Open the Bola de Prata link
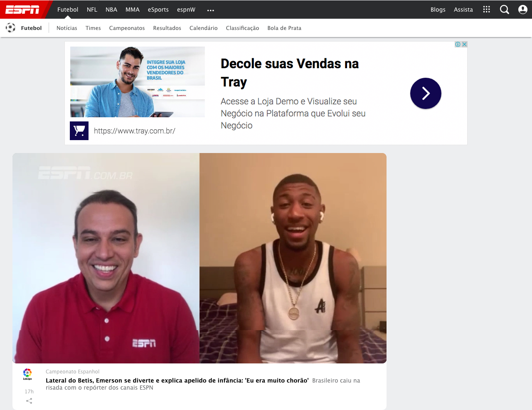The width and height of the screenshot is (532, 410). [x=284, y=28]
